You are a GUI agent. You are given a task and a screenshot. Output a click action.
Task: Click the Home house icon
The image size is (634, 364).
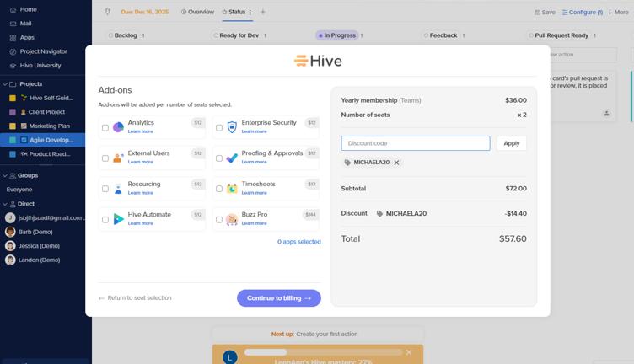(13, 10)
